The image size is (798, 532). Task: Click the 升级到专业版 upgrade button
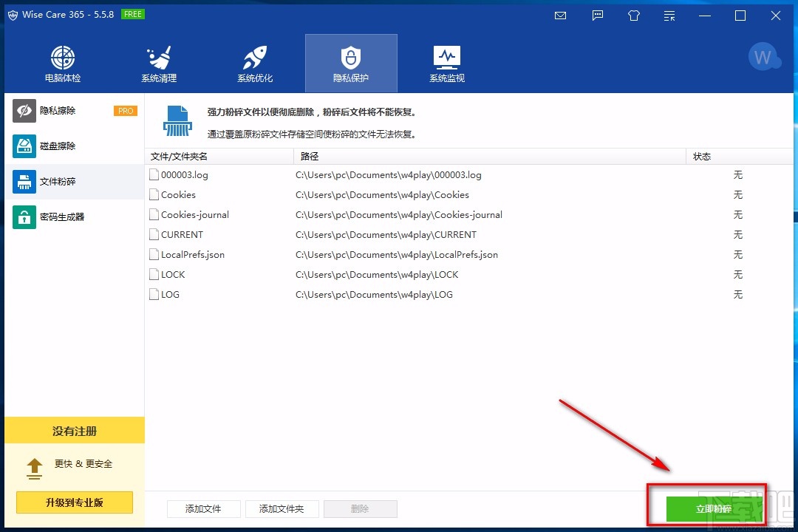pos(75,502)
